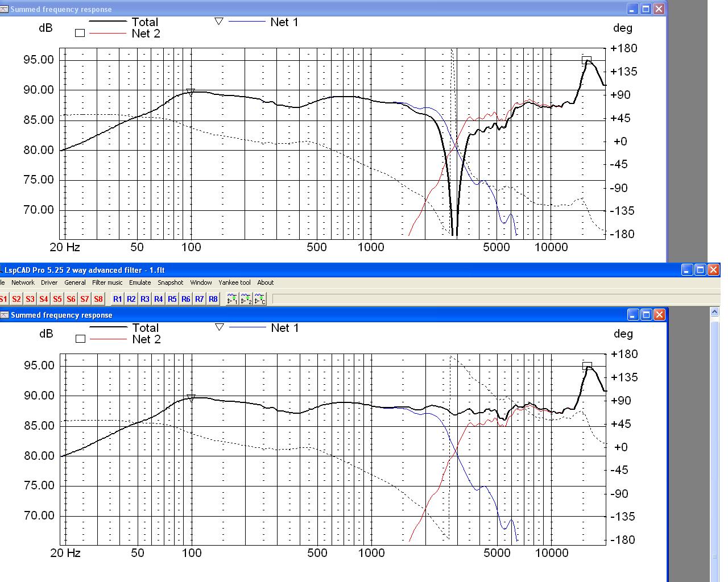Click the scroll up arrow on right scrollbar

click(715, 312)
